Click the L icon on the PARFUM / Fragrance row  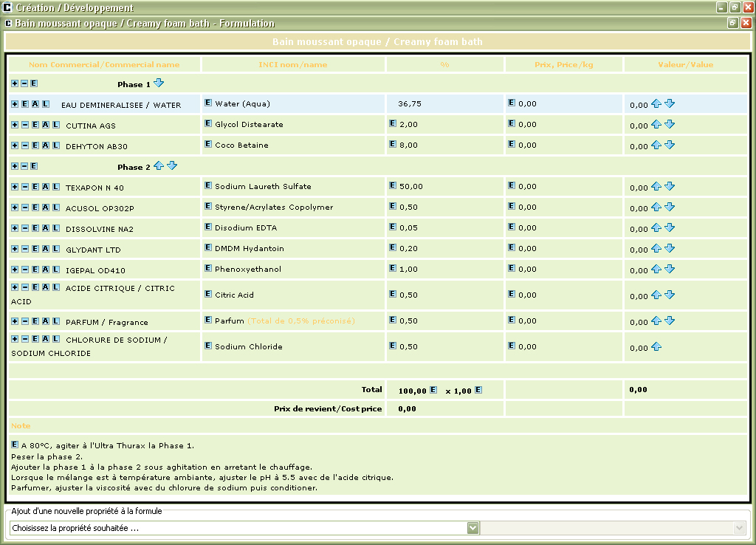pos(56,321)
